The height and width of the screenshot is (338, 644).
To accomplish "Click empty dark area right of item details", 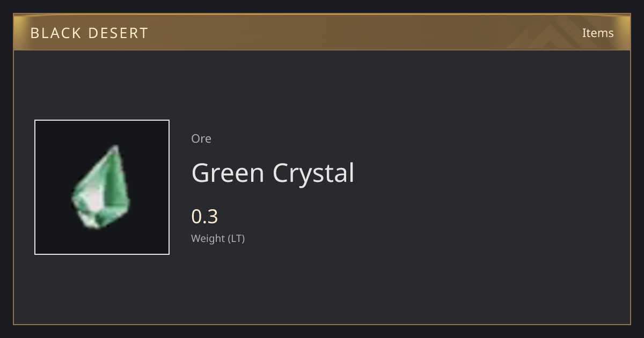I will [483, 188].
